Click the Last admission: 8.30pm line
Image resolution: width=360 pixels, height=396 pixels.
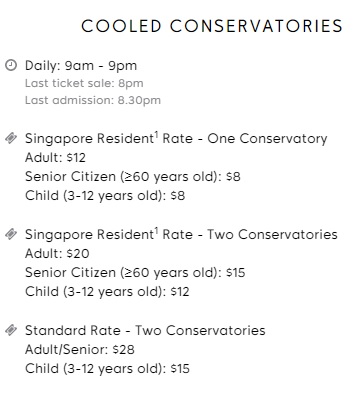click(x=93, y=100)
